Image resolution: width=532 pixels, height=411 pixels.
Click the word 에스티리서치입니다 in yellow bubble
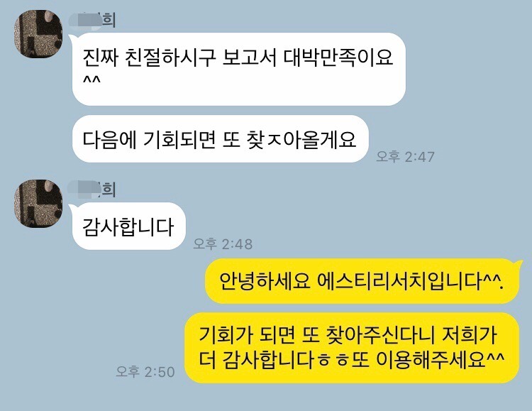pos(399,281)
